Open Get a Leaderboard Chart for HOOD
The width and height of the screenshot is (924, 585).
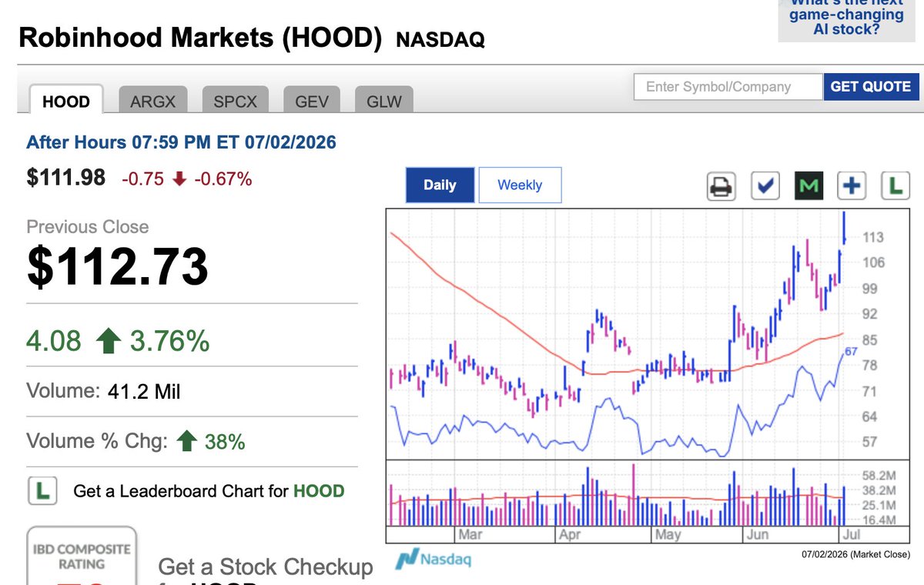tap(209, 491)
